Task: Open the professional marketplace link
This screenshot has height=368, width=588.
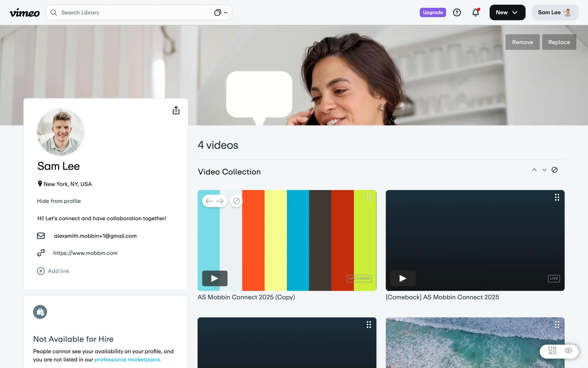Action: (x=128, y=359)
